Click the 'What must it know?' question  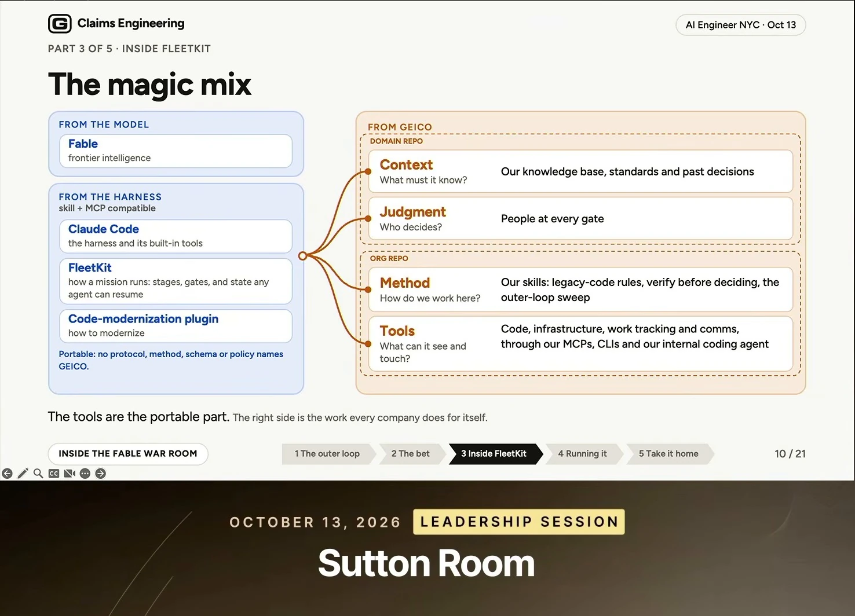click(423, 180)
